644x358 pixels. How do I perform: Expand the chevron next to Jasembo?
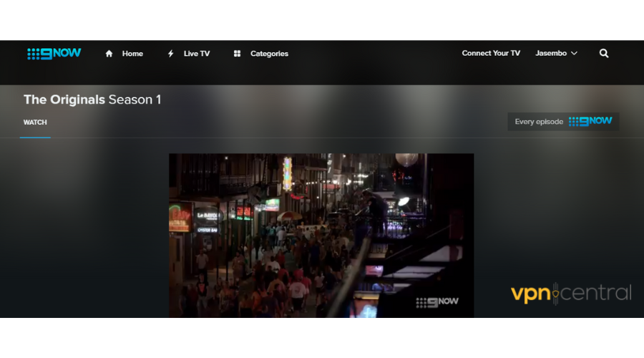click(x=574, y=54)
